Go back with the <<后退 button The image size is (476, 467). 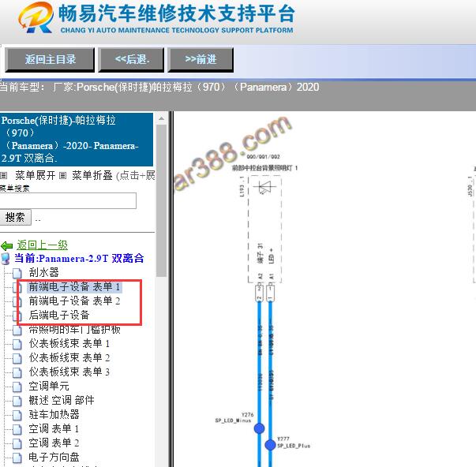[131, 59]
